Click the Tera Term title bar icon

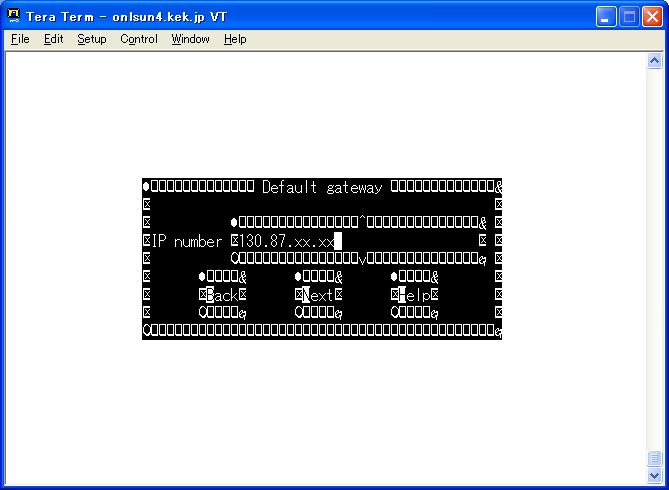(13, 16)
